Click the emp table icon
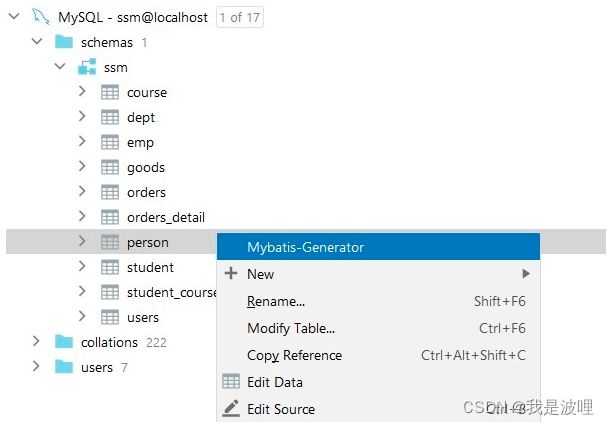 110,142
